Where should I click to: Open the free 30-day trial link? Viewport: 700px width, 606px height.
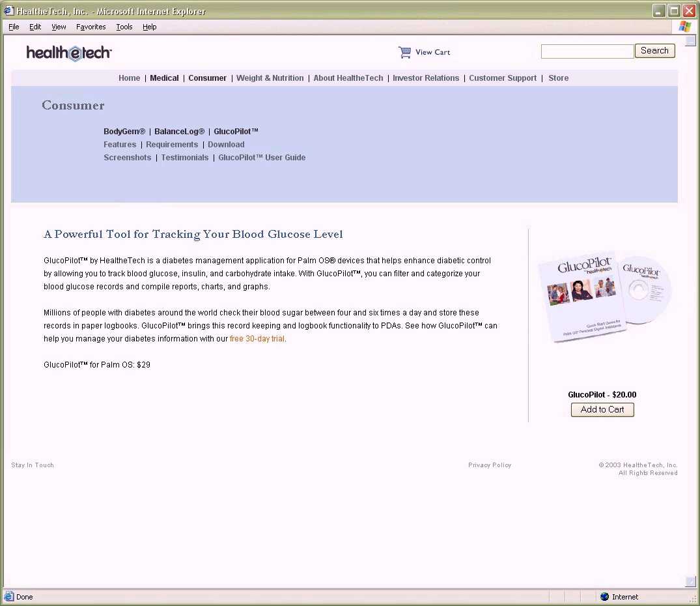(257, 339)
